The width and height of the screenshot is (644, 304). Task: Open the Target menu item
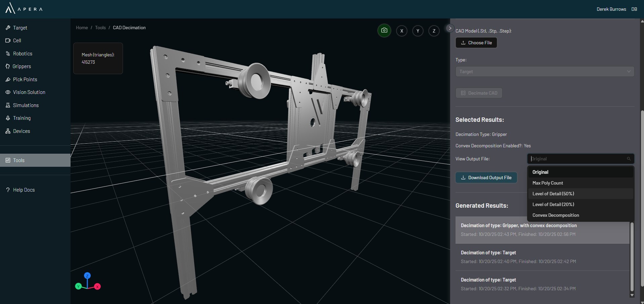35,28
